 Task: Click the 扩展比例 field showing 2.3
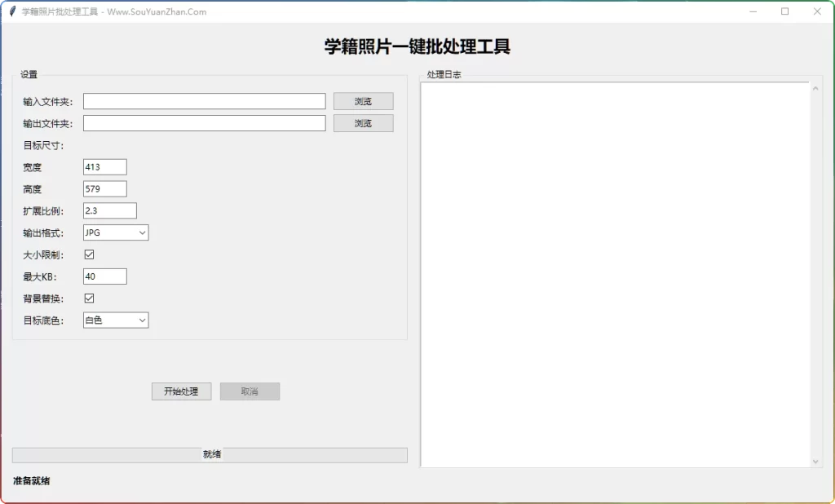(109, 210)
